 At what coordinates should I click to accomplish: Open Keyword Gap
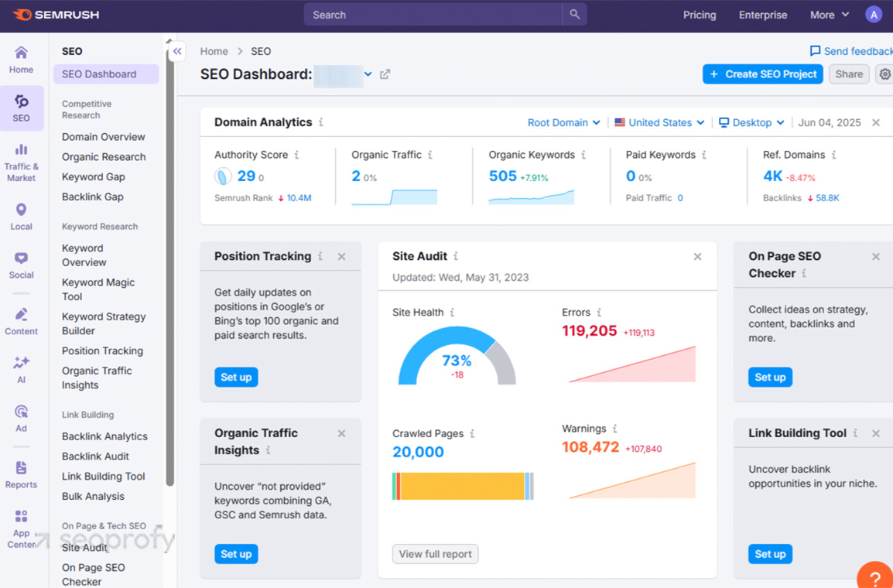[x=94, y=176]
